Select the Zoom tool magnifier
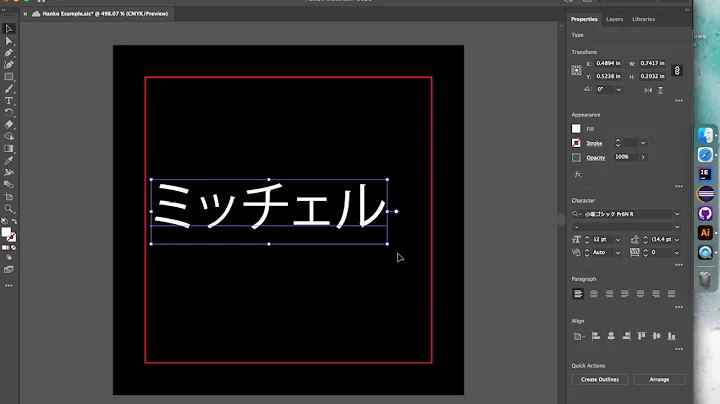 tap(9, 208)
